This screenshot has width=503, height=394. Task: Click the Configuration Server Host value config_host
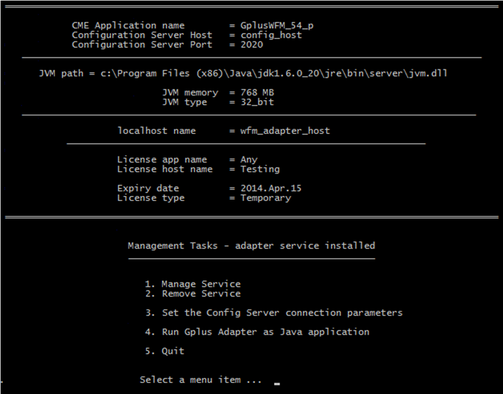271,35
